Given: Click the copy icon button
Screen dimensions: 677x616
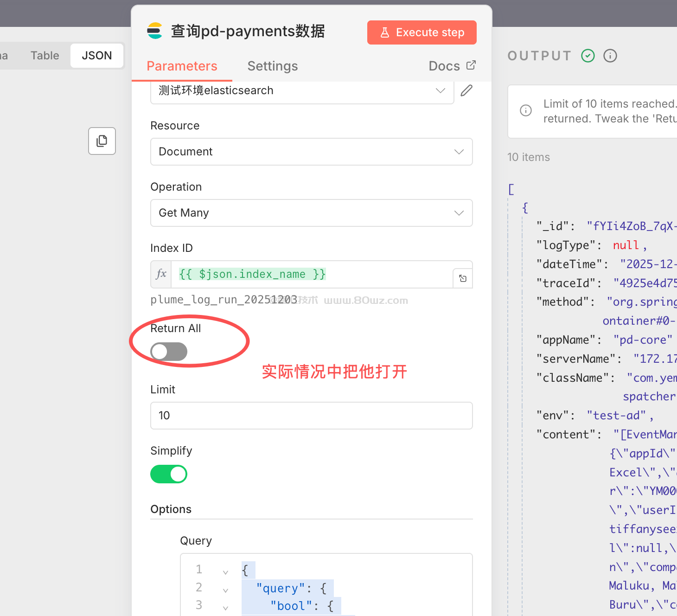Looking at the screenshot, I should tap(102, 141).
